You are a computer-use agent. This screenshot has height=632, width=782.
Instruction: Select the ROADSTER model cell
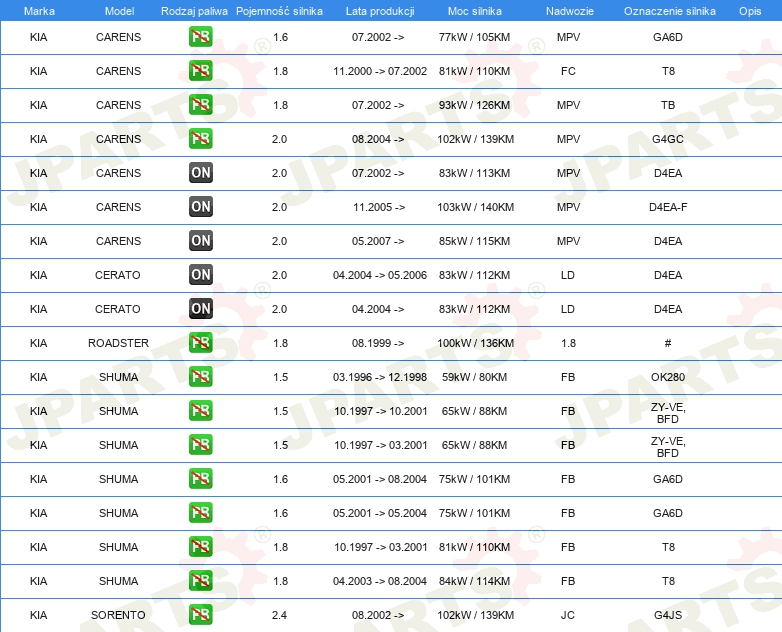tap(118, 343)
